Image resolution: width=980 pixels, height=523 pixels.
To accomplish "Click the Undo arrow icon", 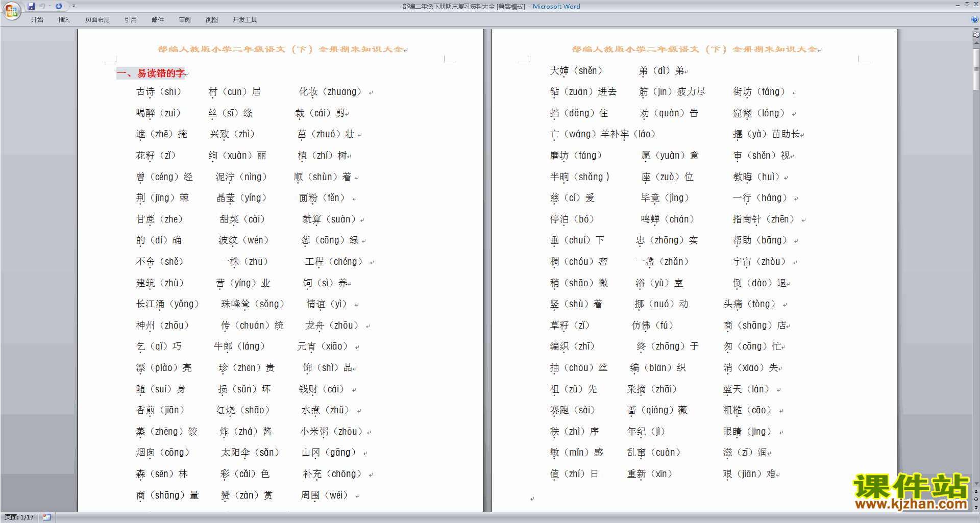I will pos(42,6).
